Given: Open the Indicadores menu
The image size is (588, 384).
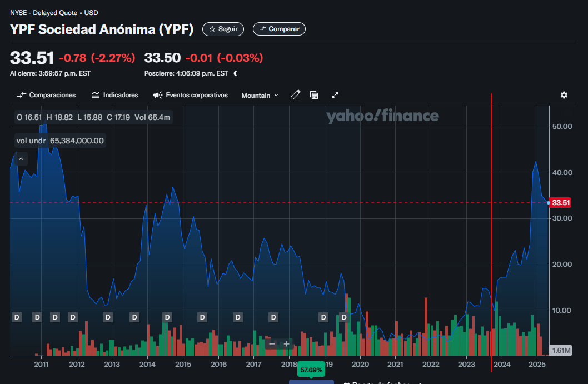Looking at the screenshot, I should click(x=114, y=95).
